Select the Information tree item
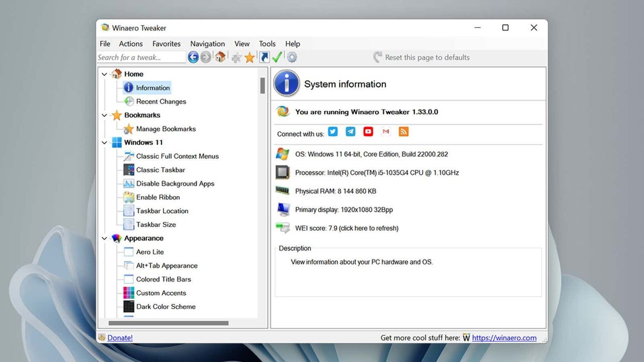The height and width of the screenshot is (362, 644). tap(153, 87)
